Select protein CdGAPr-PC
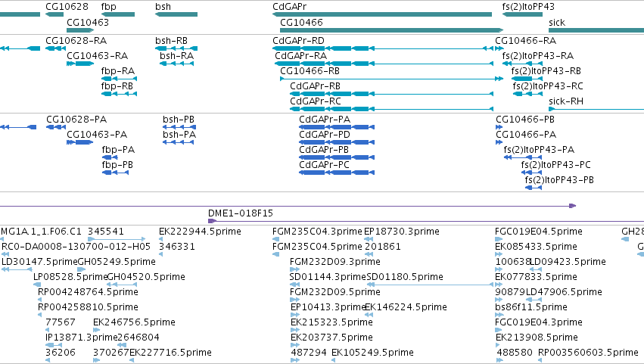Viewport: 644px width, 364px height. 324,165
